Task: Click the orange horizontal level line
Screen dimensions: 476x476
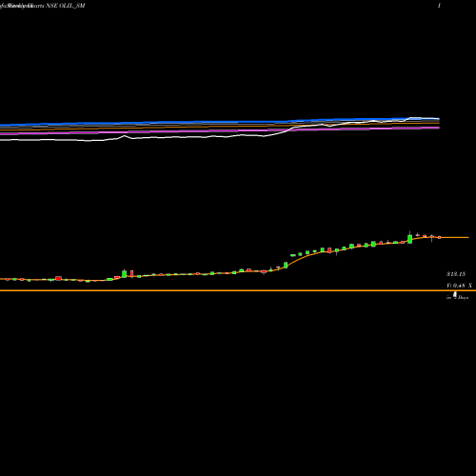Action: point(238,290)
